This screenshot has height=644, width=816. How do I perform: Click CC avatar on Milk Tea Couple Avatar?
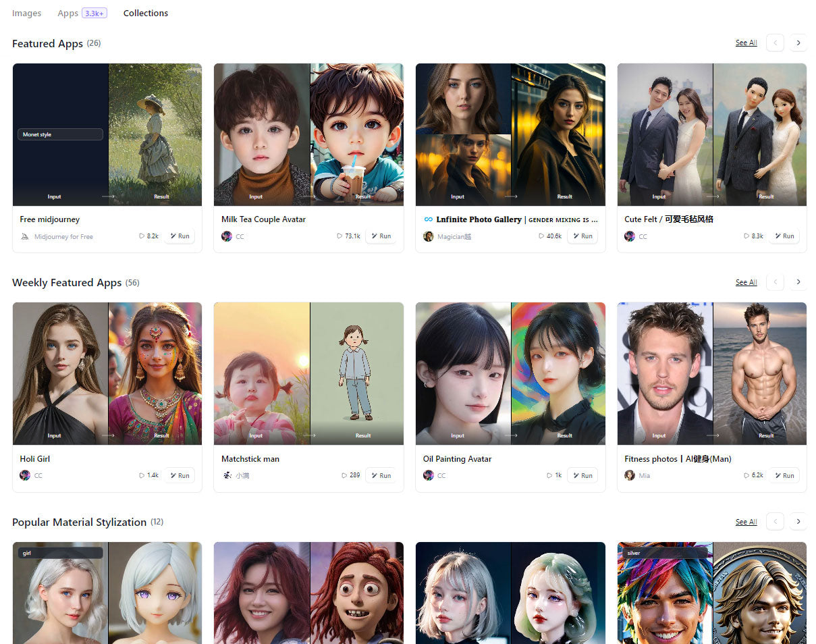click(227, 236)
